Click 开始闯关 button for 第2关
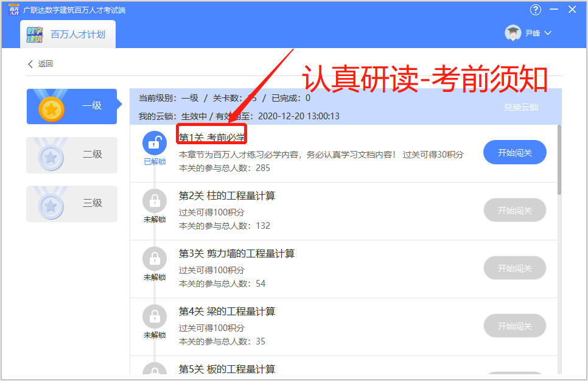Viewport: 588px width, 381px height. coord(515,210)
